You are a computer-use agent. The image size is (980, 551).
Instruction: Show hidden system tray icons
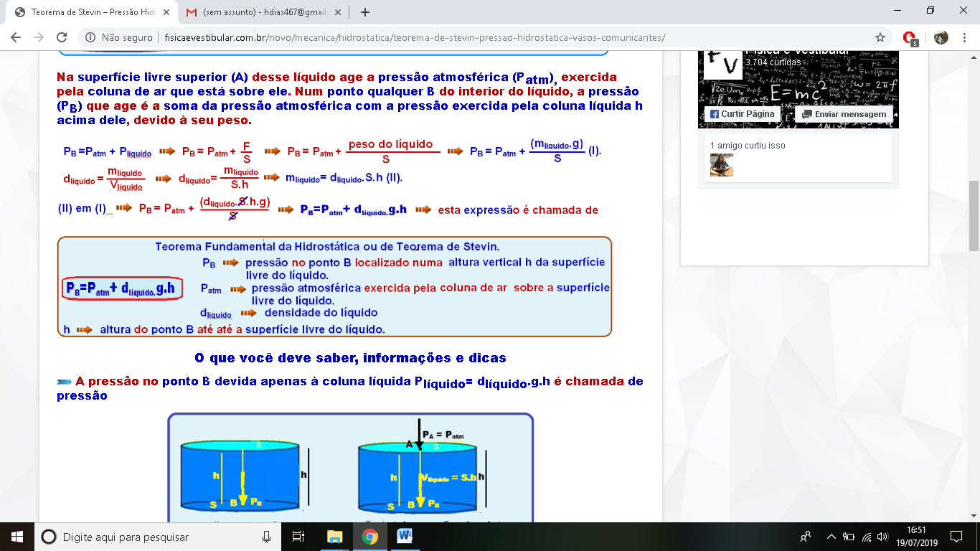831,537
